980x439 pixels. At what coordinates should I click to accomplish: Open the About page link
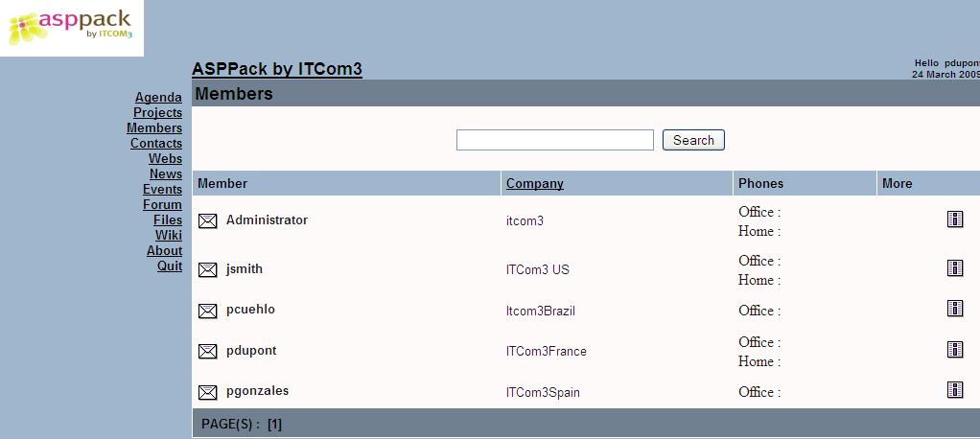click(164, 250)
